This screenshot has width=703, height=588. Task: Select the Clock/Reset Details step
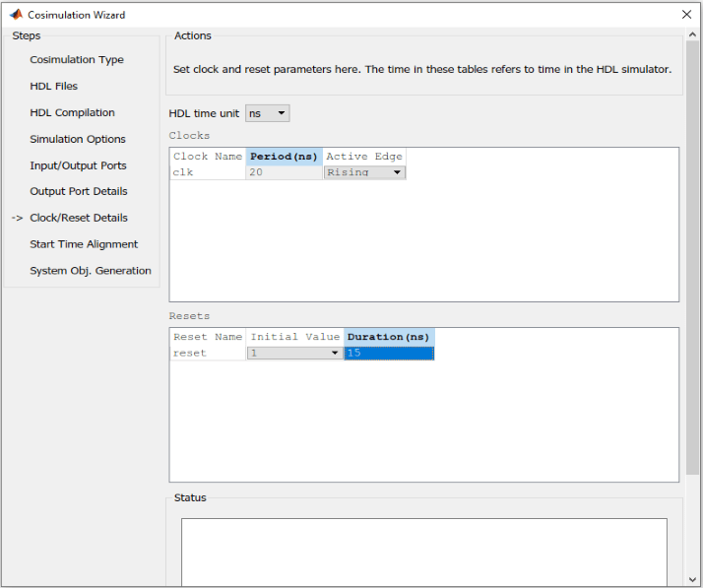[x=79, y=218]
